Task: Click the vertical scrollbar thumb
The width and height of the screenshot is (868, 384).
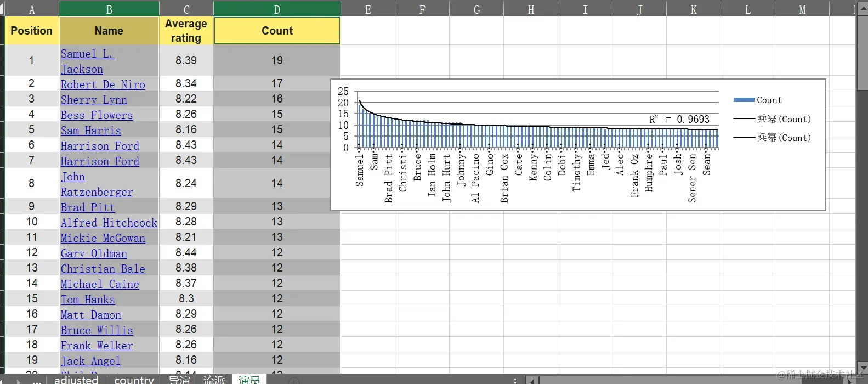Action: tap(862, 54)
